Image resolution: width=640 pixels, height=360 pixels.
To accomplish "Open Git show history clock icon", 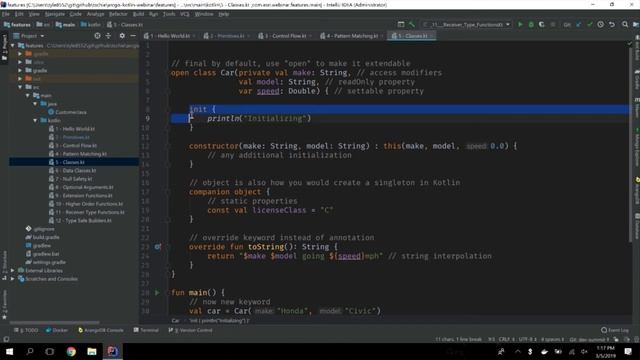I will coord(600,24).
